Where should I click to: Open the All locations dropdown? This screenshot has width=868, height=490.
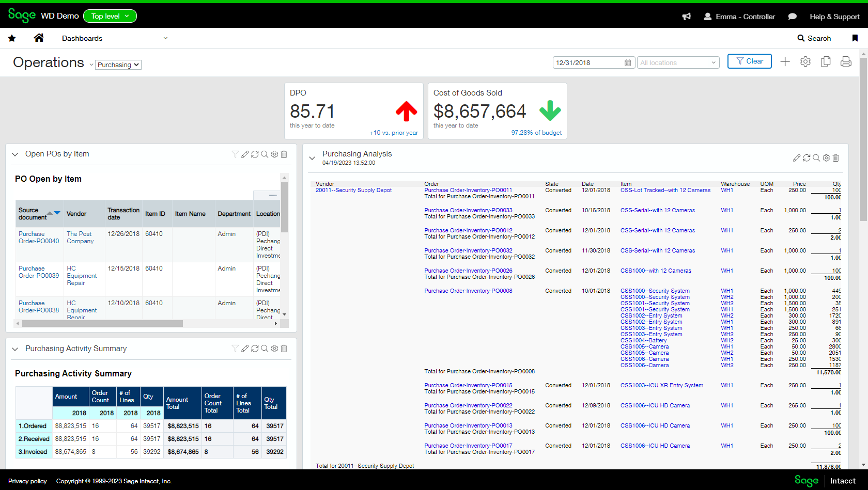[x=678, y=62]
